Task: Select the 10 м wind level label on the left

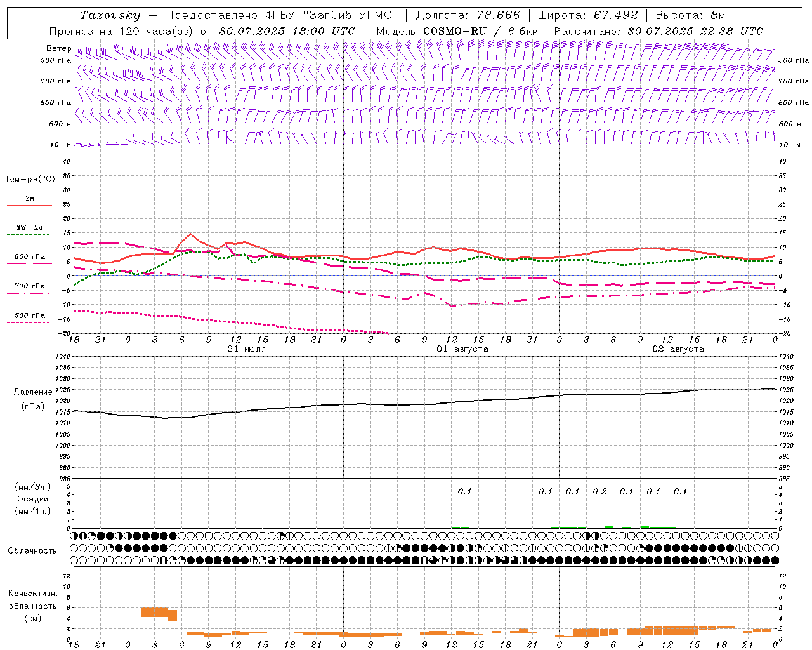Action: click(61, 145)
